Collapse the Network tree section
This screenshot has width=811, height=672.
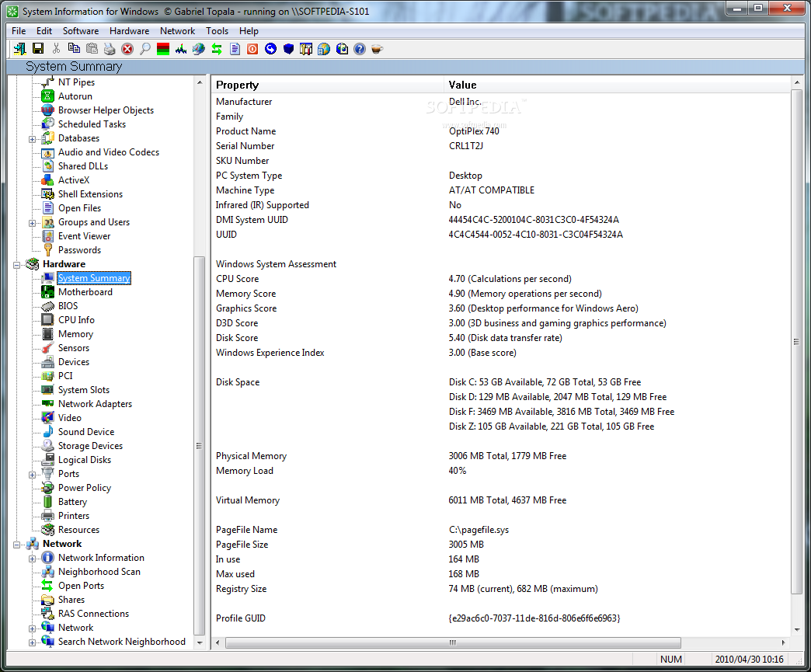(16, 545)
